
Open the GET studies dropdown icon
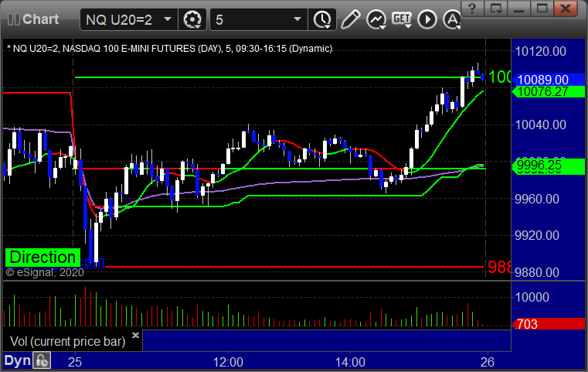402,19
